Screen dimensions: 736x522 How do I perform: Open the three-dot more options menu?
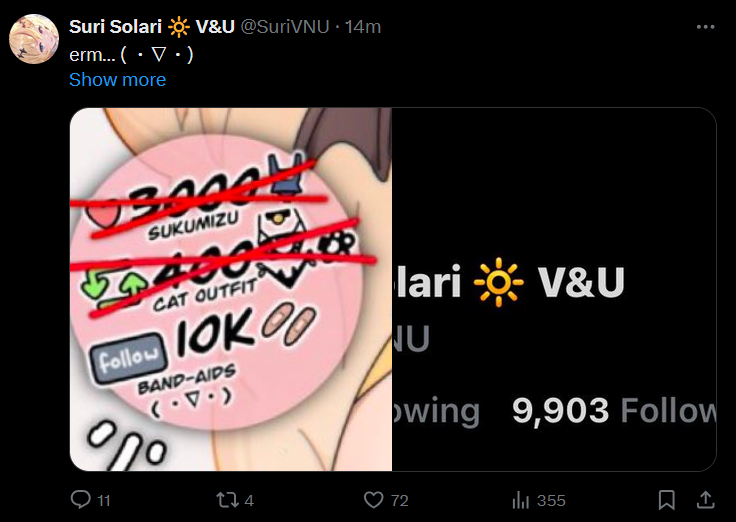click(x=705, y=27)
